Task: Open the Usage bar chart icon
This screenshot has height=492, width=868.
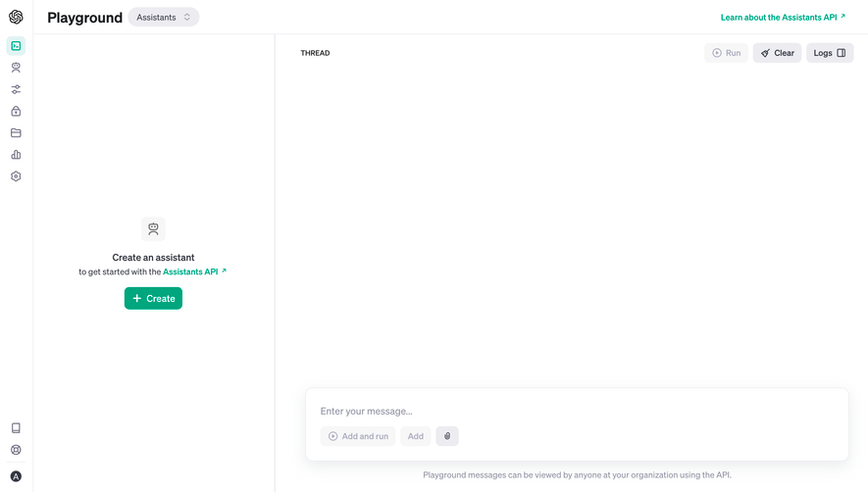Action: (16, 155)
